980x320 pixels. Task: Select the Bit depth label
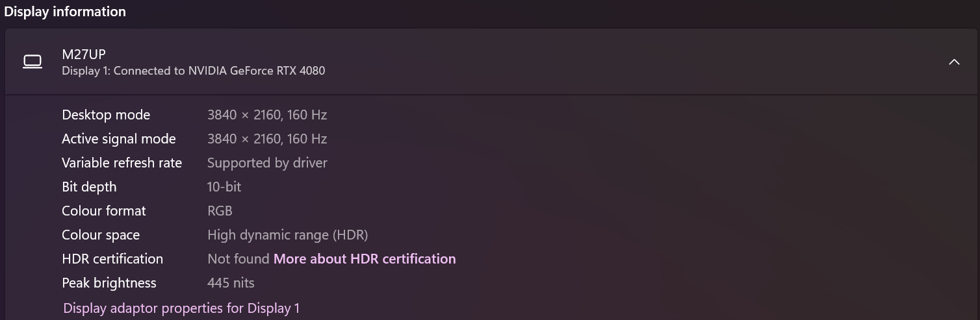[89, 187]
